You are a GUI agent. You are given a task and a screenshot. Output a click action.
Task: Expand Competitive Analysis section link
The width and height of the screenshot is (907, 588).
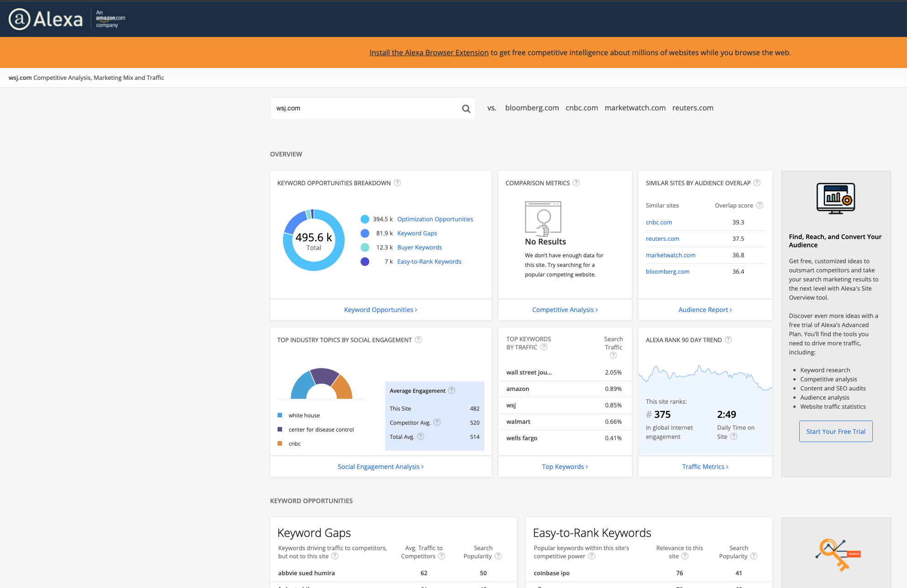(565, 310)
